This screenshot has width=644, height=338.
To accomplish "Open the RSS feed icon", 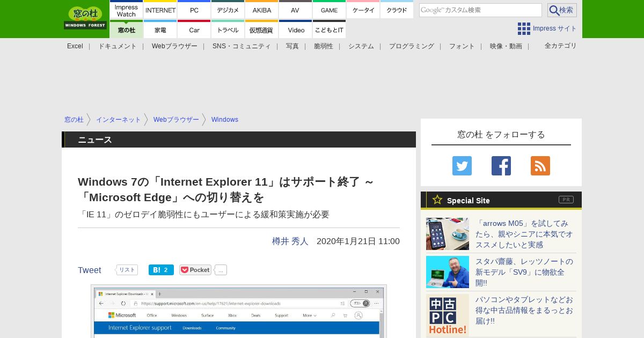I will click(540, 166).
